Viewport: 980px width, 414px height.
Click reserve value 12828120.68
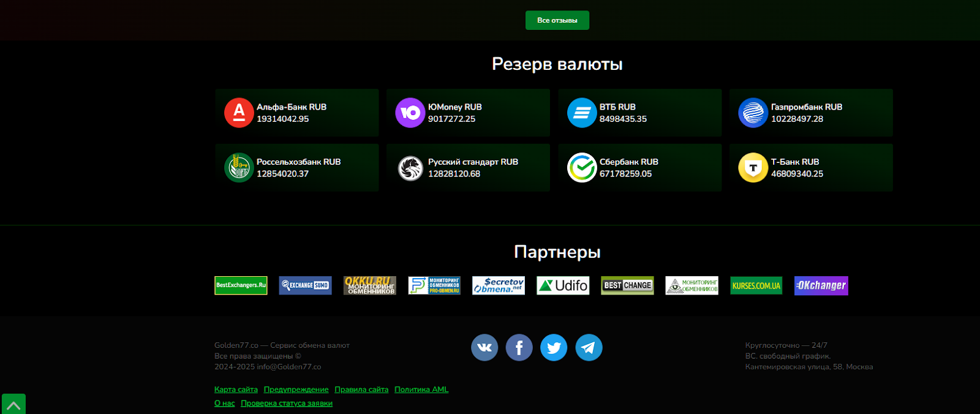[x=454, y=174]
